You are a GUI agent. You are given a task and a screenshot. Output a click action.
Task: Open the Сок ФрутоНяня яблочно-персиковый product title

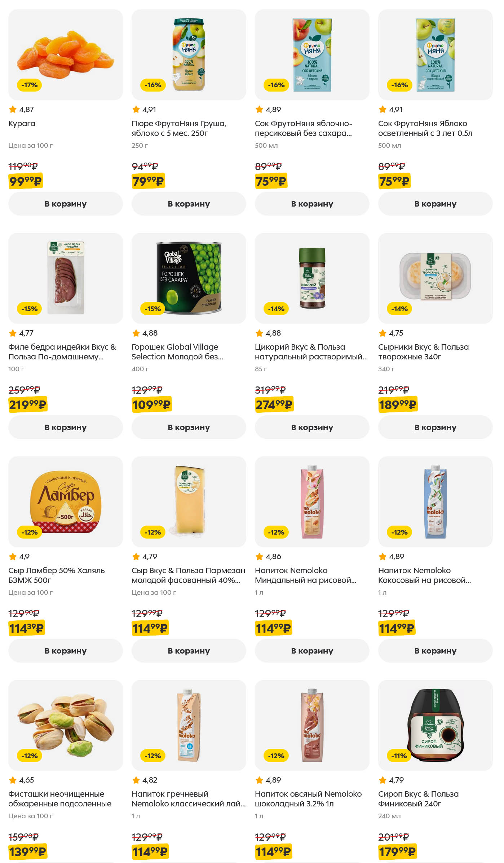coord(303,128)
